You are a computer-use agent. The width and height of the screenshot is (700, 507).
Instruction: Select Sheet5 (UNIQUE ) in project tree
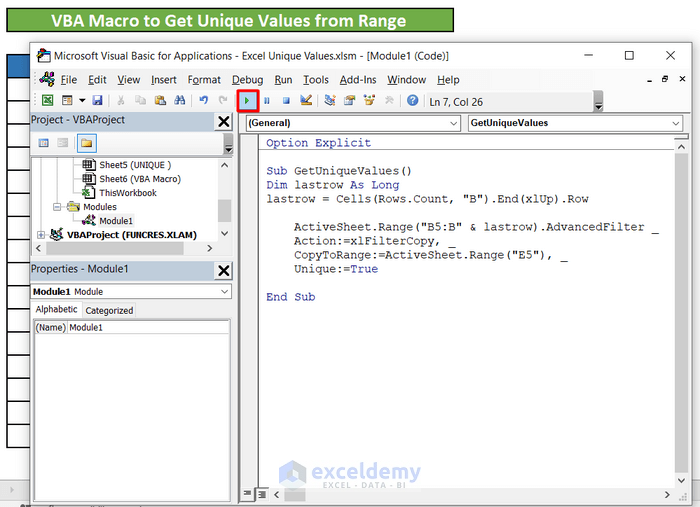[x=135, y=165]
